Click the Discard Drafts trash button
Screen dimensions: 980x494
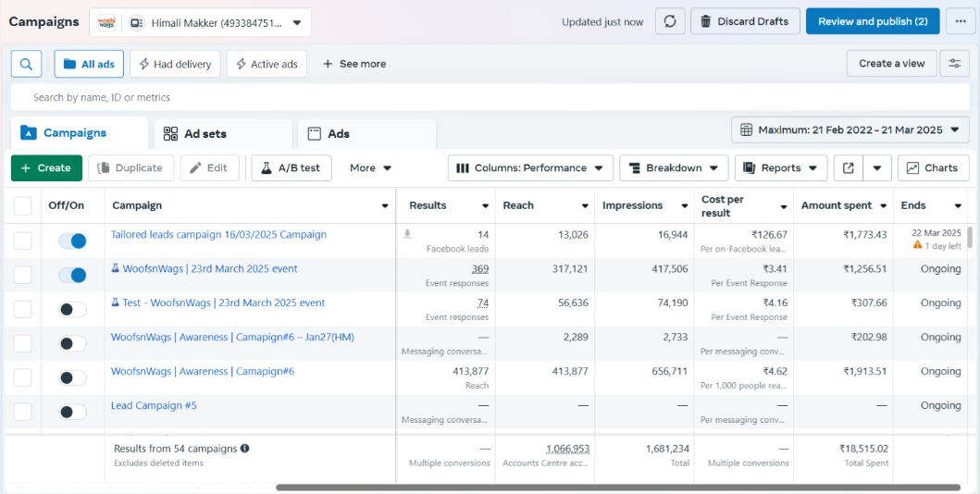[745, 21]
